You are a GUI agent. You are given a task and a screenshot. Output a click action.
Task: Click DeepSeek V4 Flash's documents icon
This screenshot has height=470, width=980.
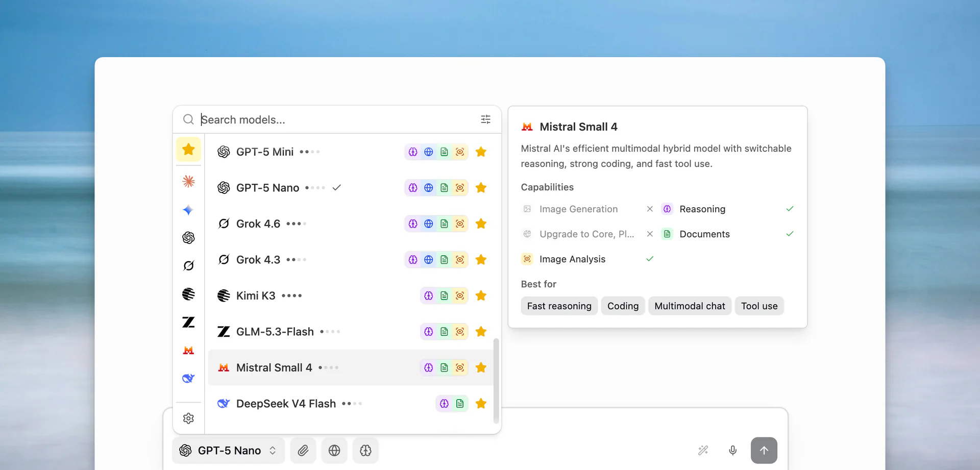point(460,404)
